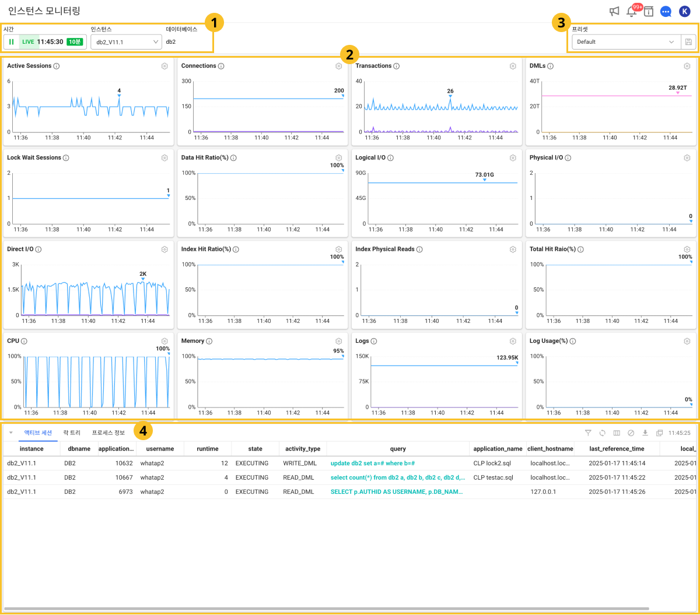Download the sessions table data
The width and height of the screenshot is (700, 615).
[x=645, y=433]
